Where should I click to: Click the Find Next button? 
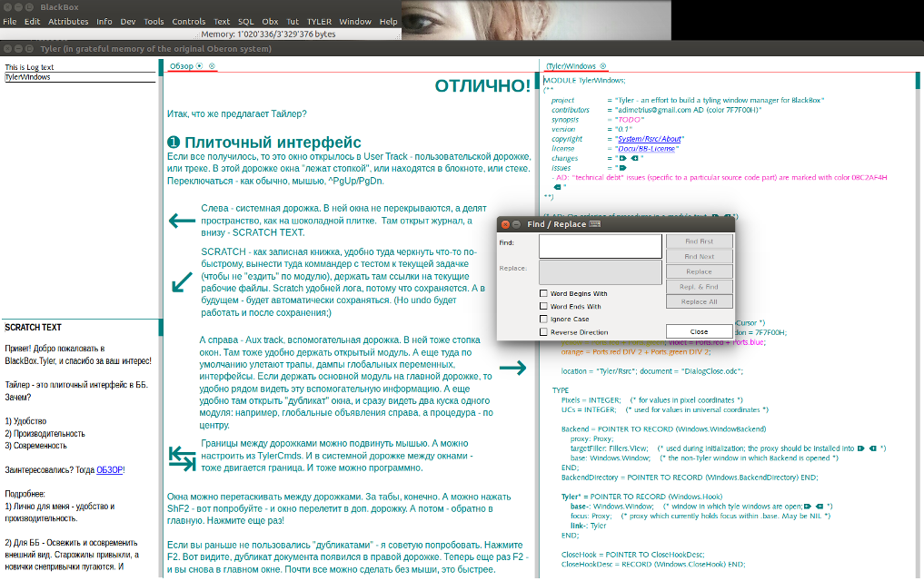tap(699, 257)
